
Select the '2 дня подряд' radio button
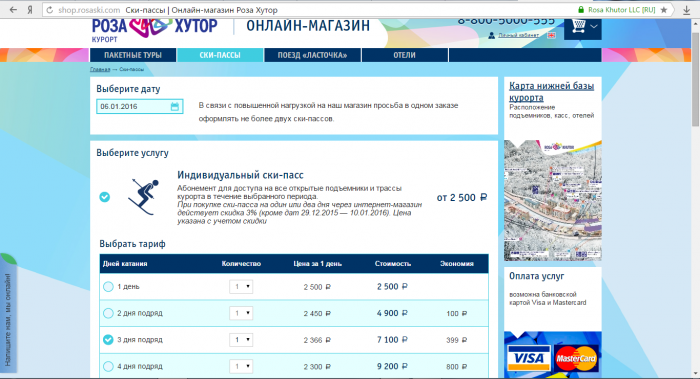(108, 313)
